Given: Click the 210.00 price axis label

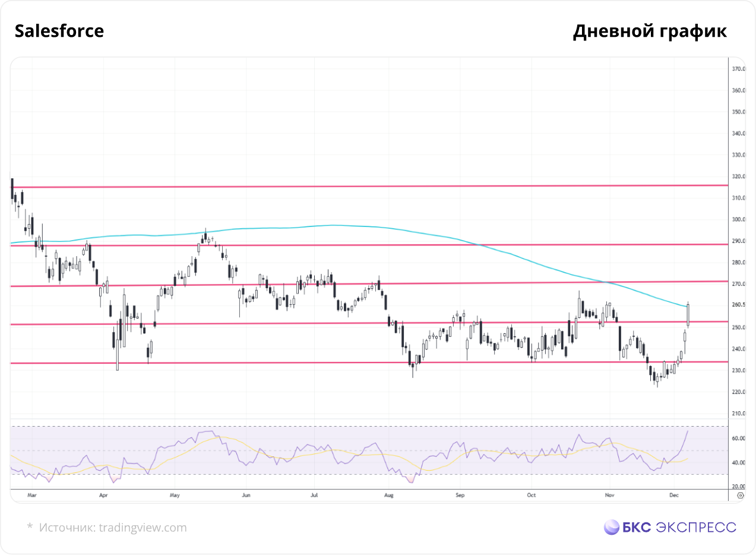Looking at the screenshot, I should click(739, 414).
